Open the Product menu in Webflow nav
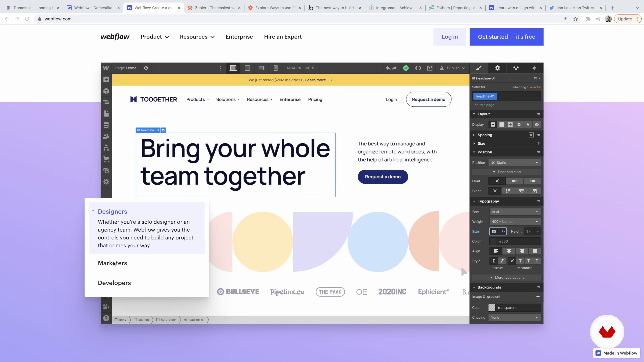644x362 pixels. tap(155, 37)
